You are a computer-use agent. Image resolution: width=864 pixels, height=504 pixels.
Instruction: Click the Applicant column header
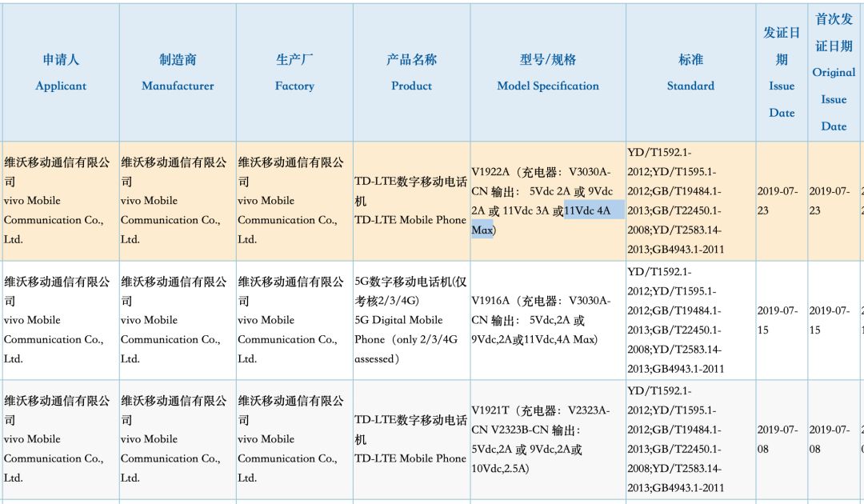pyautogui.click(x=61, y=72)
